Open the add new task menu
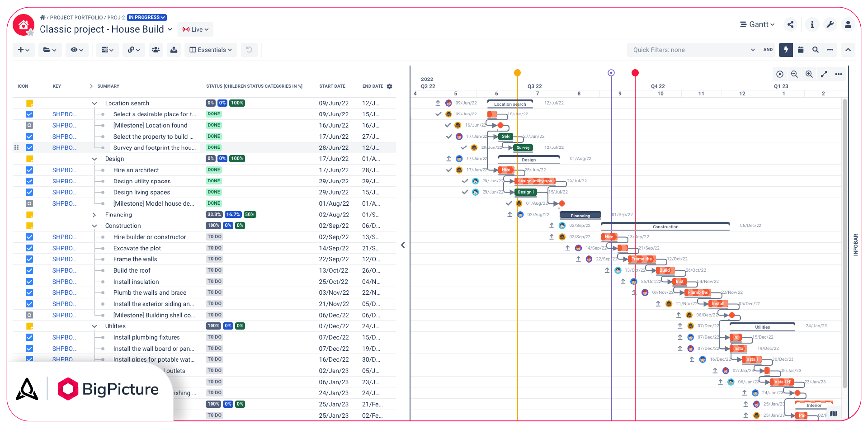Screen dimensions: 868x434 point(23,50)
